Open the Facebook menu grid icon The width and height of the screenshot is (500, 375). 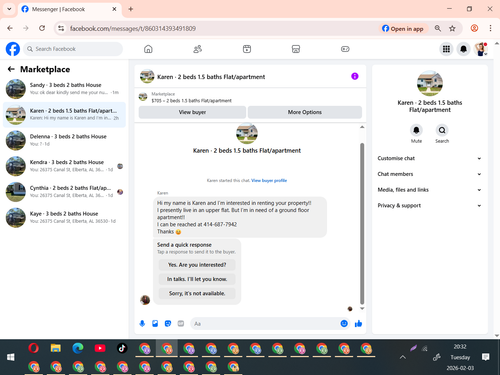(x=446, y=49)
